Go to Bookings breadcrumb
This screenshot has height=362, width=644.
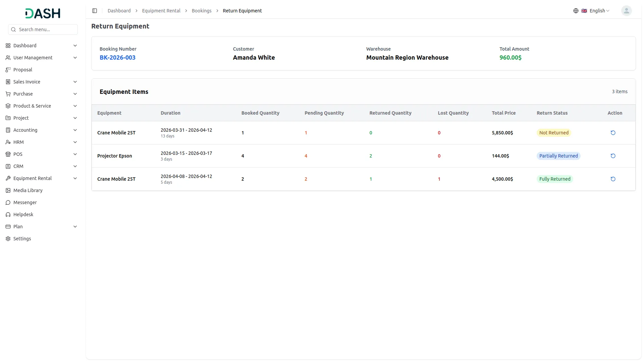coord(201,11)
